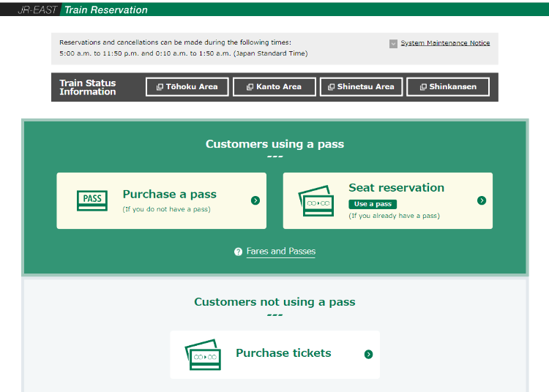Click the external link icon beside Shinetsu Area
The height and width of the screenshot is (392, 549).
click(x=331, y=87)
